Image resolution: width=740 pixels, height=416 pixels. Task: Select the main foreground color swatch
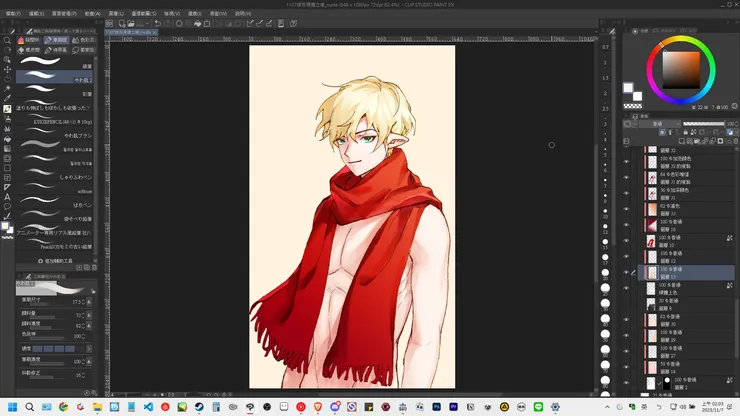628,88
